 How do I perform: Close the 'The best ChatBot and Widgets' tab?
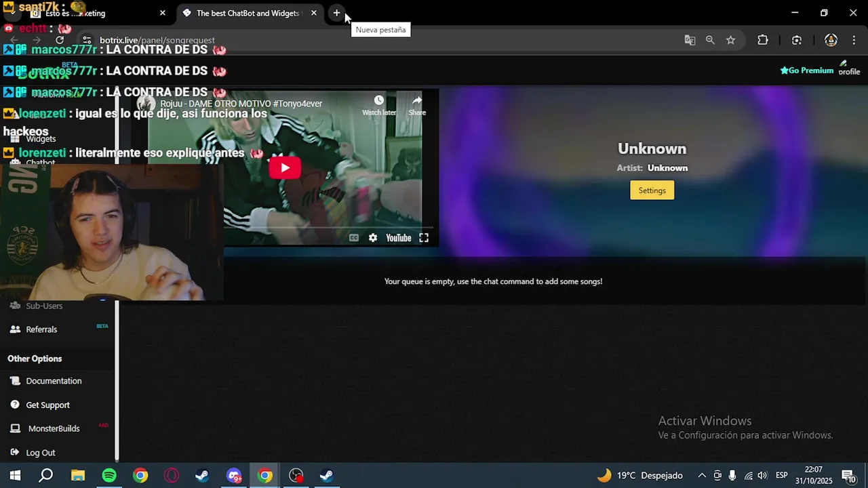point(313,13)
